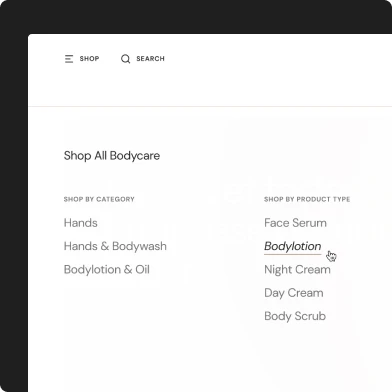
Task: Select the Day Cream product type
Action: 294,293
